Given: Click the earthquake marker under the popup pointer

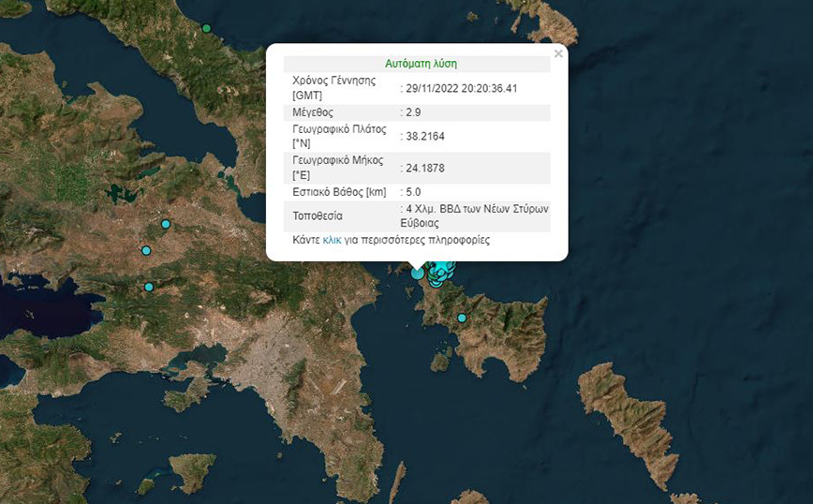Looking at the screenshot, I should (x=418, y=273).
